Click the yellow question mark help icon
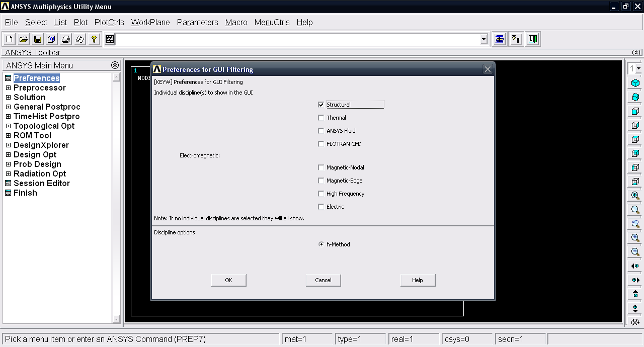The image size is (644, 347). [94, 39]
